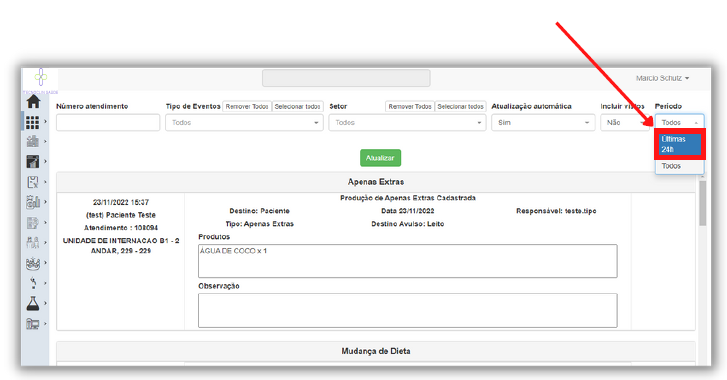The height and width of the screenshot is (380, 727).
Task: Open the Tipo de Eventos dropdown
Action: (244, 123)
